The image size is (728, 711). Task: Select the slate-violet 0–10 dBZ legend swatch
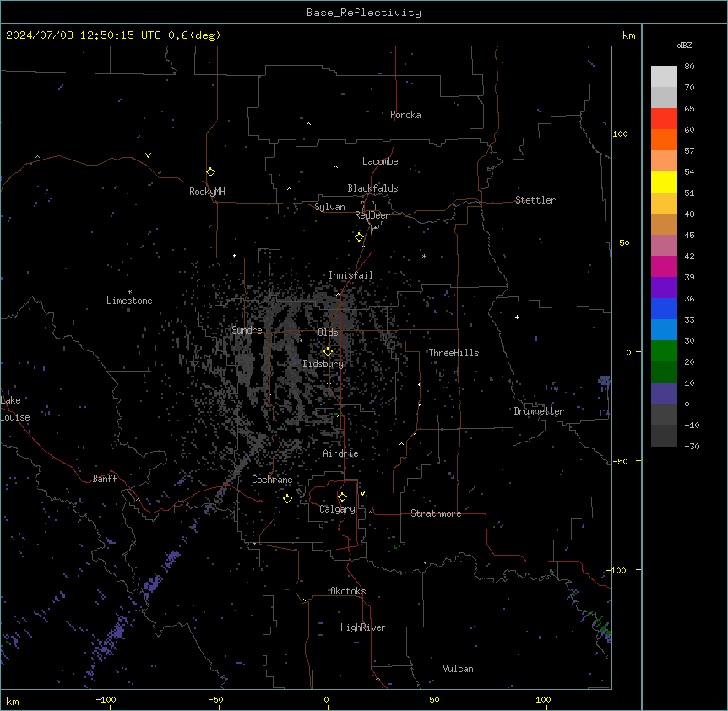coord(664,393)
